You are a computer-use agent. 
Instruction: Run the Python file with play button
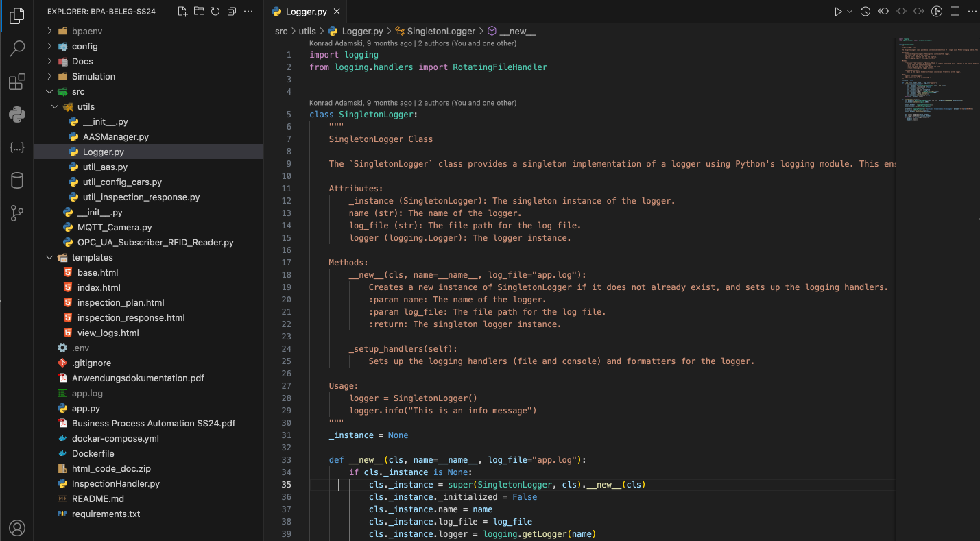point(838,12)
